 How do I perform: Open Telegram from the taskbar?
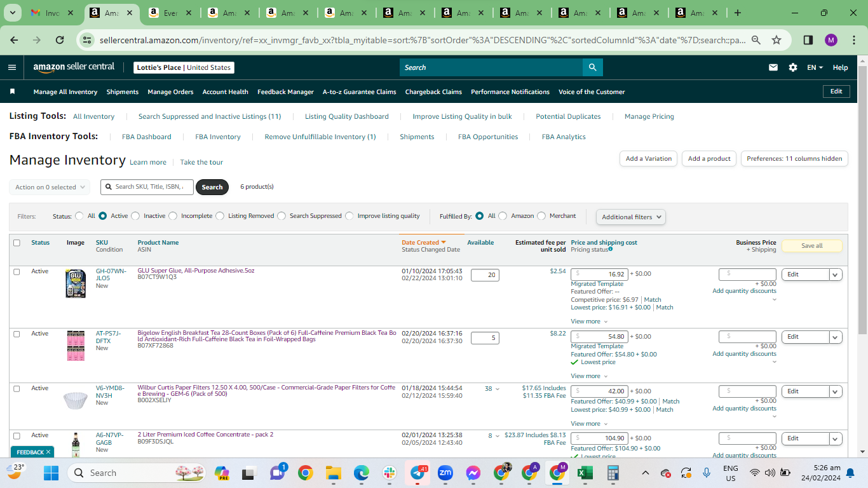[x=417, y=473]
